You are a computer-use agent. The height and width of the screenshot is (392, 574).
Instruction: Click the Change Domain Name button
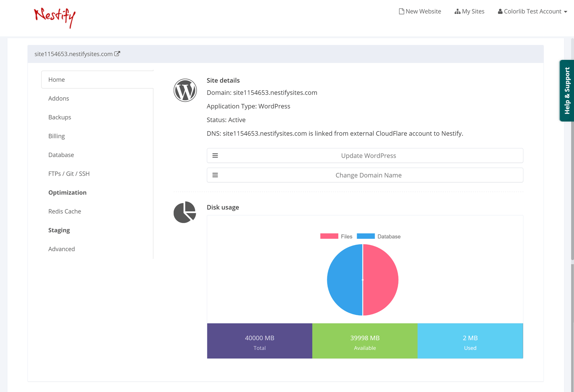(x=368, y=175)
